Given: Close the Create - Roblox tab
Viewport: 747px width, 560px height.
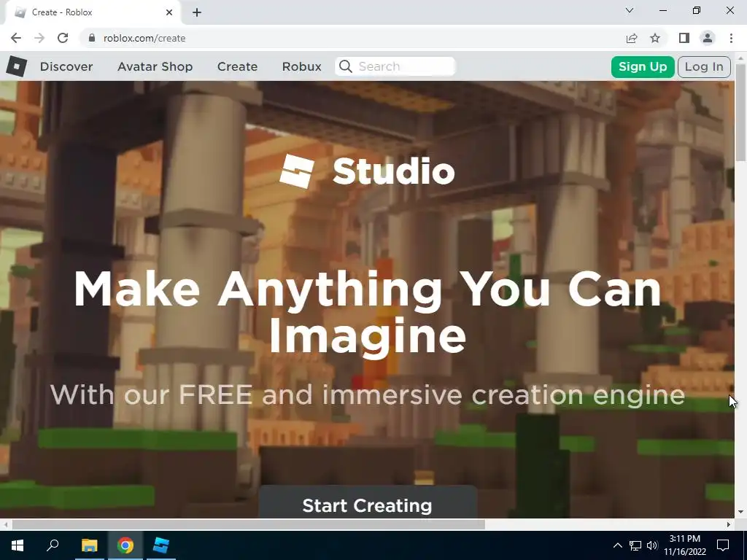Looking at the screenshot, I should tap(169, 12).
